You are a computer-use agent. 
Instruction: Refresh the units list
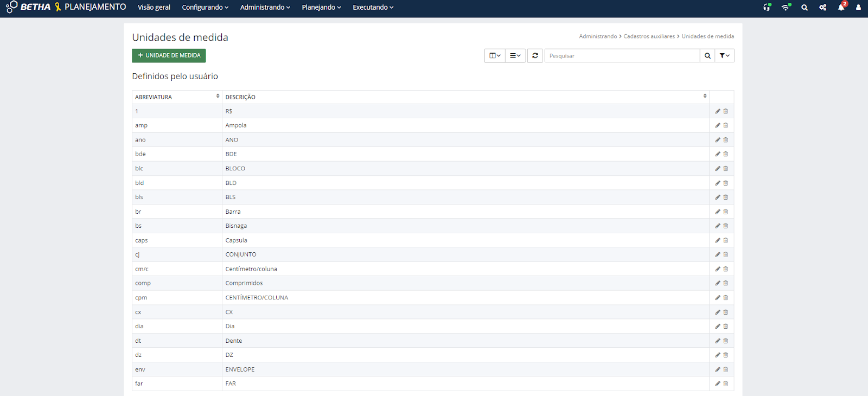535,55
